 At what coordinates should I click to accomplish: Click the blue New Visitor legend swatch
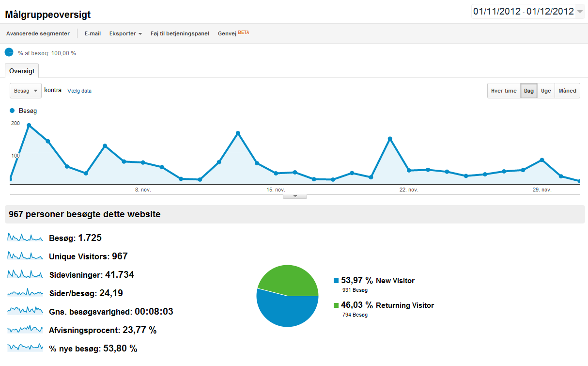[336, 281]
